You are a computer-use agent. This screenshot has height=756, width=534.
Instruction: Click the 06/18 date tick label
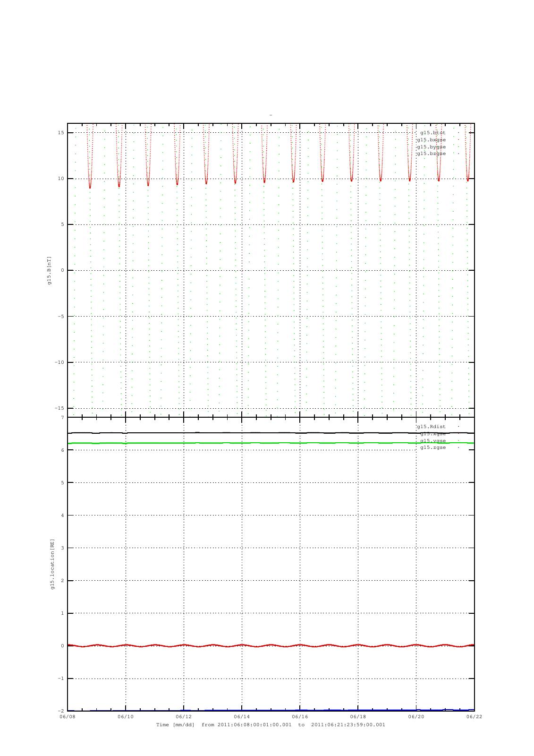tap(358, 717)
